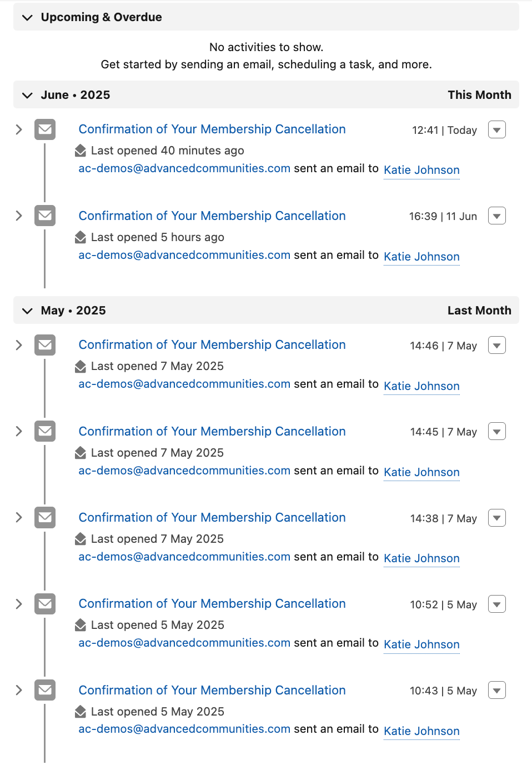Click the opened-mail icon beside Last opened 40 minutes ago
The image size is (532, 770).
click(x=81, y=151)
